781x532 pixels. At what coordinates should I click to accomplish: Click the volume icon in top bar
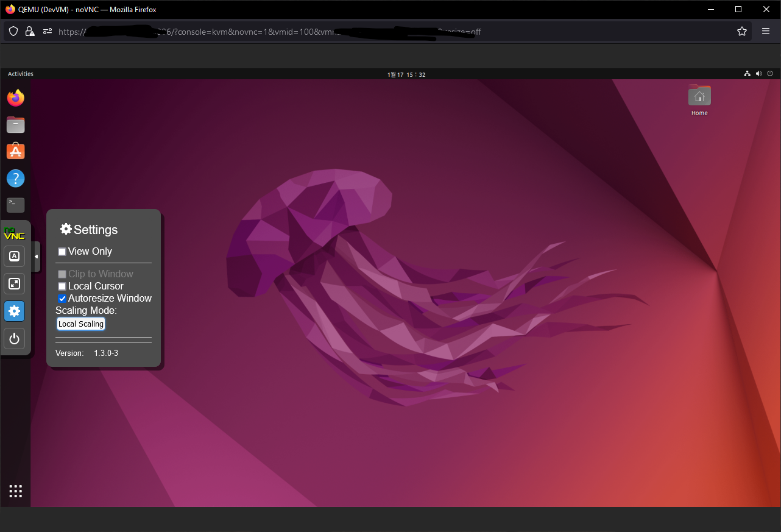click(758, 74)
